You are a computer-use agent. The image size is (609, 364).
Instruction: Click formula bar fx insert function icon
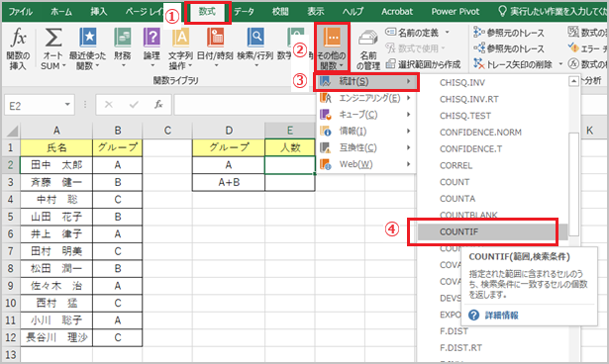tap(158, 105)
